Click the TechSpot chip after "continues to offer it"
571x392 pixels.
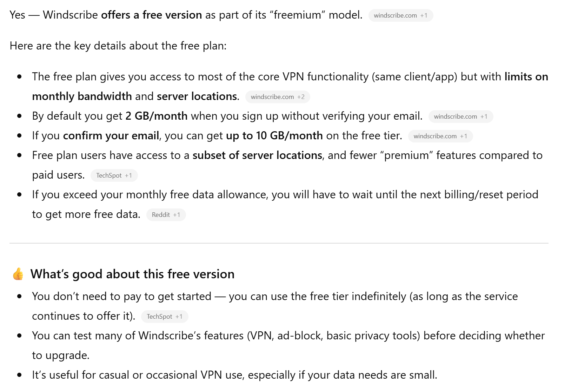pyautogui.click(x=164, y=317)
